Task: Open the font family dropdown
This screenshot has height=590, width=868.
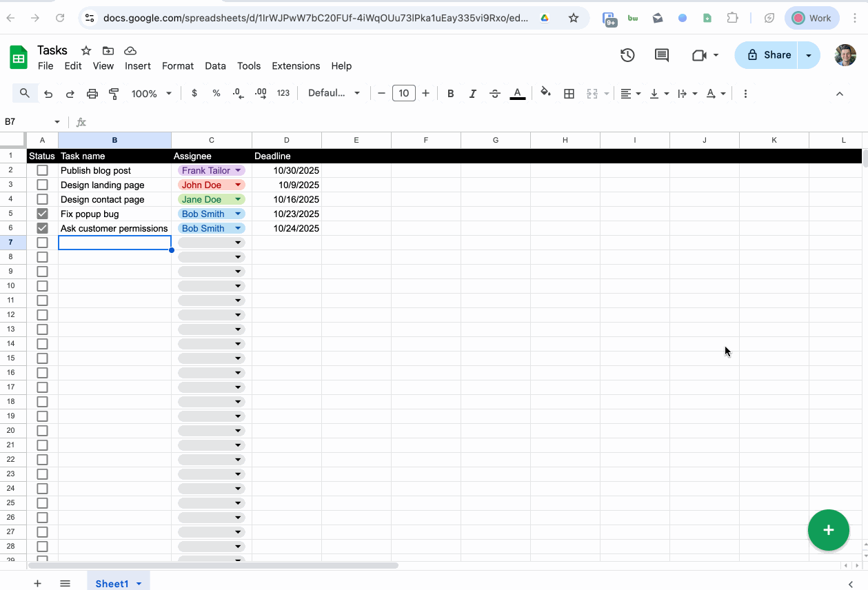Action: point(334,94)
